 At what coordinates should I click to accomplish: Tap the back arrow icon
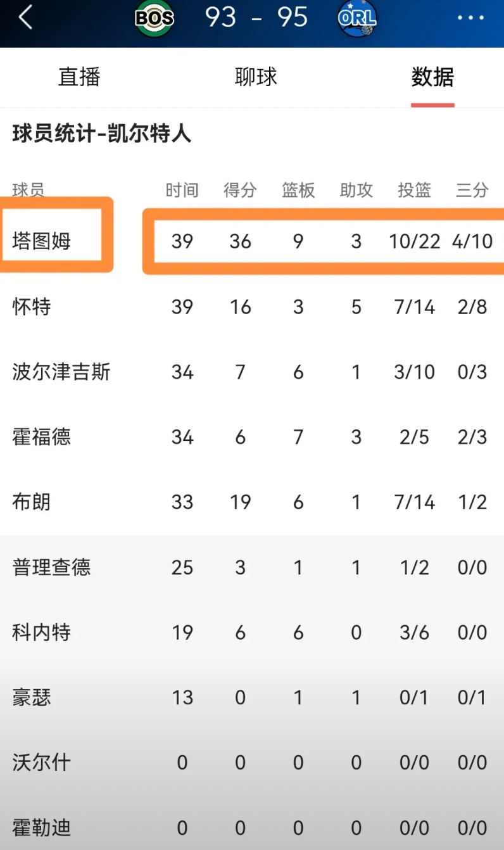pyautogui.click(x=25, y=18)
